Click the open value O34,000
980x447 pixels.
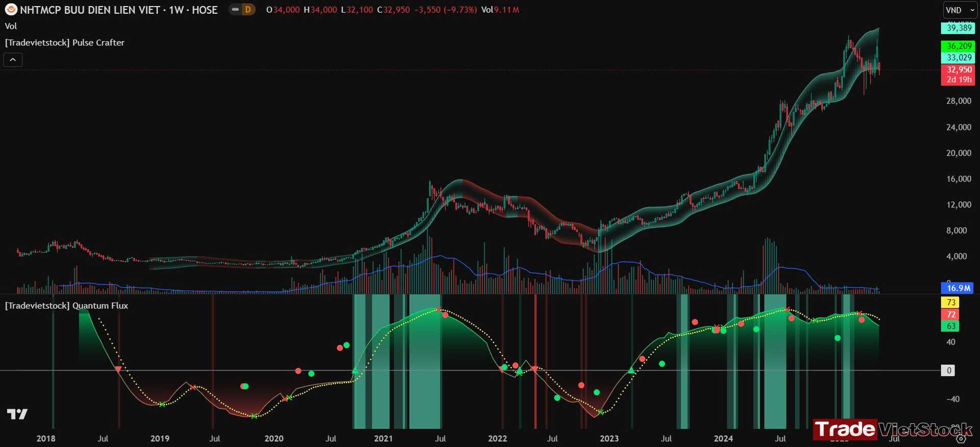pos(283,10)
